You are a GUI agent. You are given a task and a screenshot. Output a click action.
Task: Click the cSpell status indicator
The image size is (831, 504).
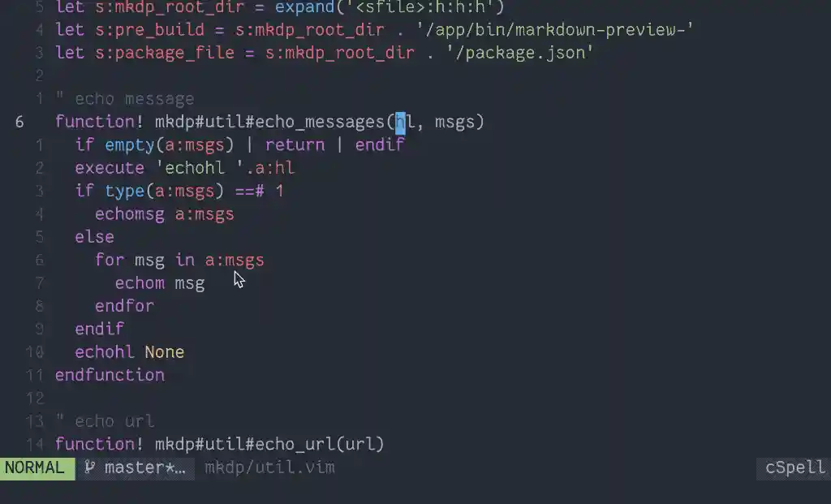[x=795, y=467]
